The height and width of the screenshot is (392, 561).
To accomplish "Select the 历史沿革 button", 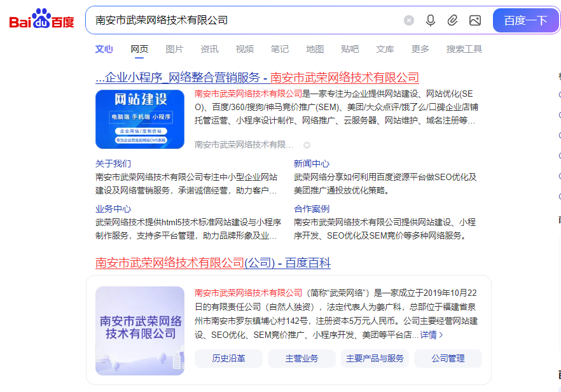I will pyautogui.click(x=228, y=358).
